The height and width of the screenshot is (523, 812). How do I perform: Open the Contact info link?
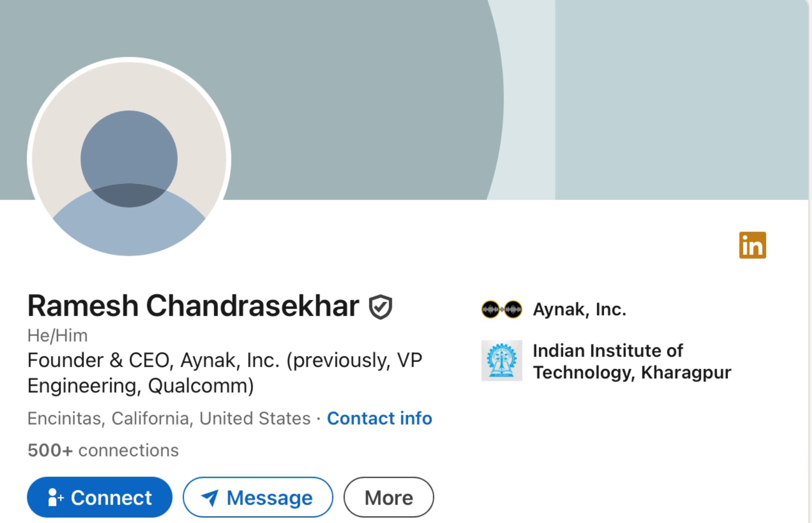(379, 418)
